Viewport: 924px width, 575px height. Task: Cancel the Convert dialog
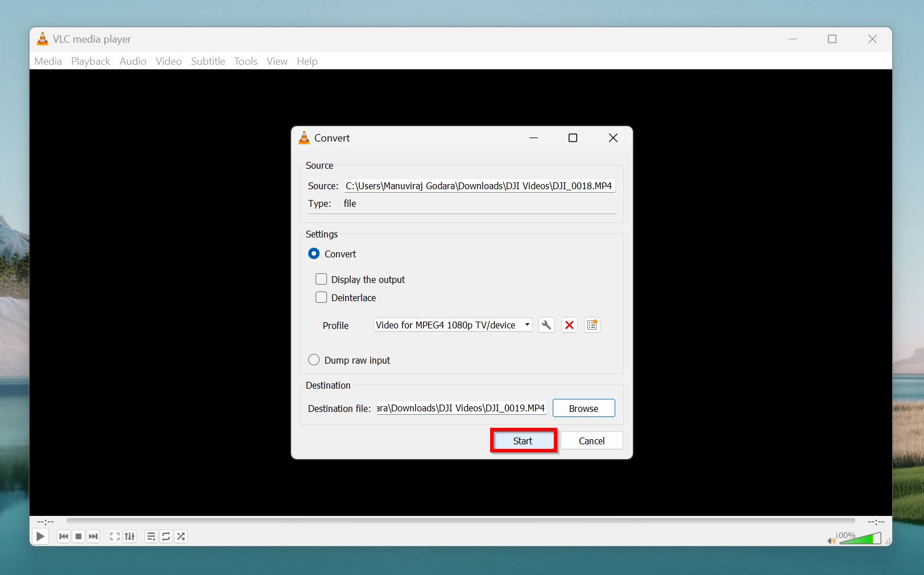591,441
